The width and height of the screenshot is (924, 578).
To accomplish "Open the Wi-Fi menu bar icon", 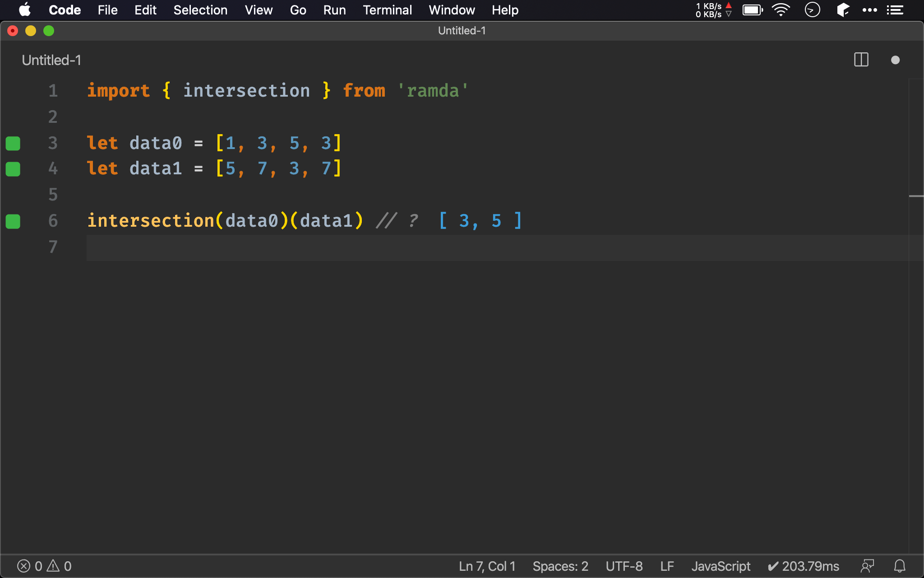I will tap(781, 10).
